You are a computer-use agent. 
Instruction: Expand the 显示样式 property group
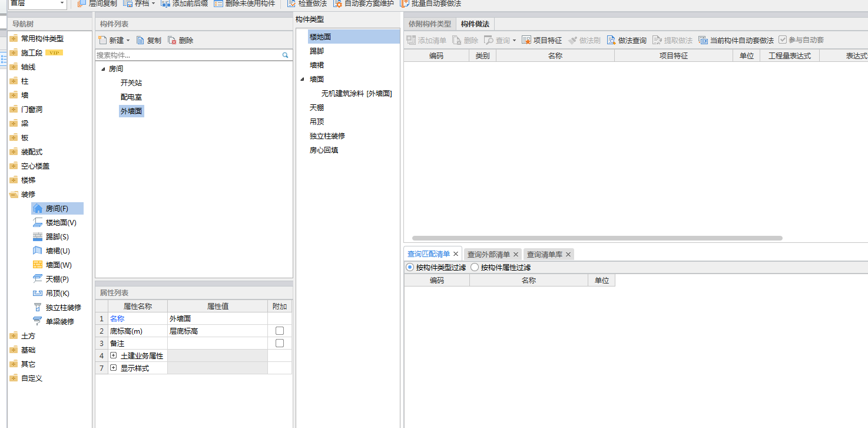coord(114,368)
